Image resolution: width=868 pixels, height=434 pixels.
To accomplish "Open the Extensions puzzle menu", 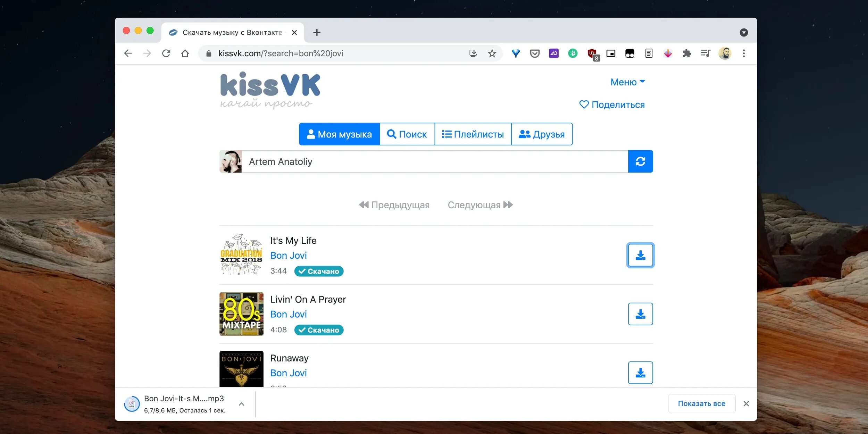I will pos(687,53).
